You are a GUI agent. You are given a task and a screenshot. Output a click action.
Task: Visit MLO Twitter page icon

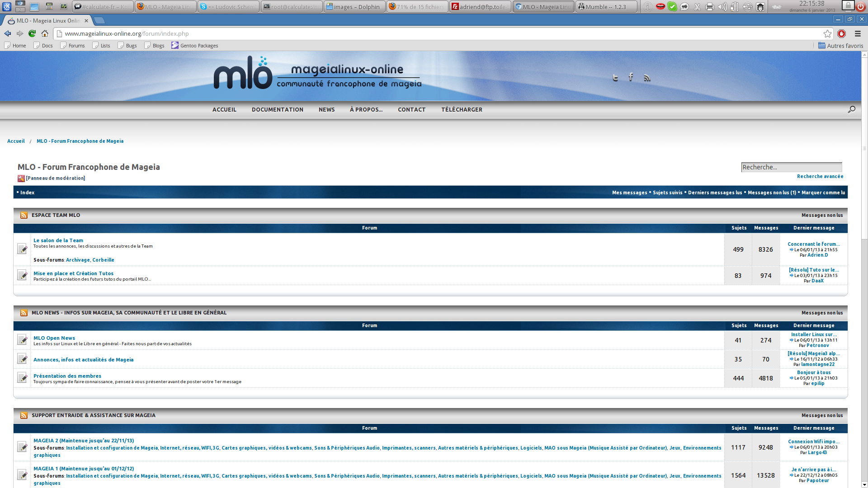point(615,78)
